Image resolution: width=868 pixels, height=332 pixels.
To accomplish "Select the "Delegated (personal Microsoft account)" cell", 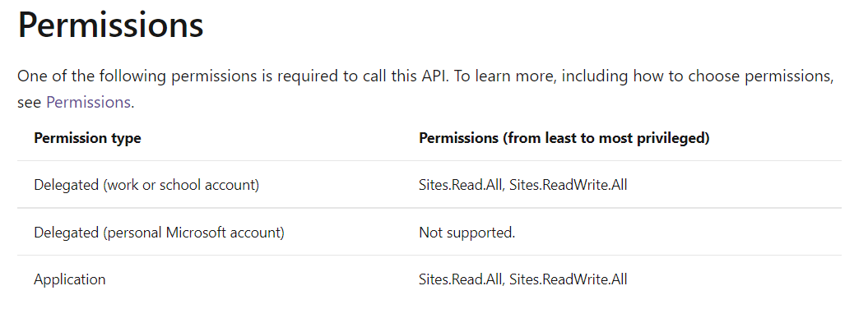I will 159,233.
